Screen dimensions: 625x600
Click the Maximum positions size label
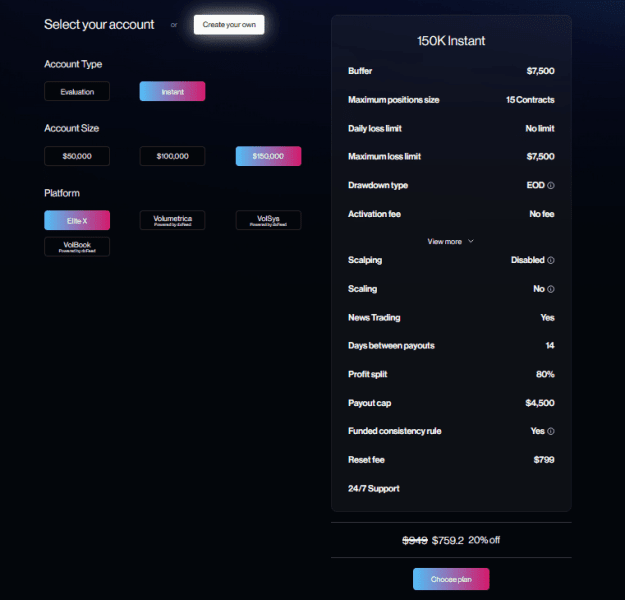click(393, 100)
